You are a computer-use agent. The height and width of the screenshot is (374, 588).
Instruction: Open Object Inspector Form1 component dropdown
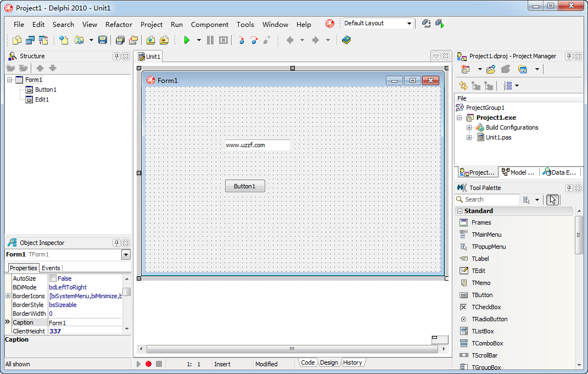[x=126, y=255]
